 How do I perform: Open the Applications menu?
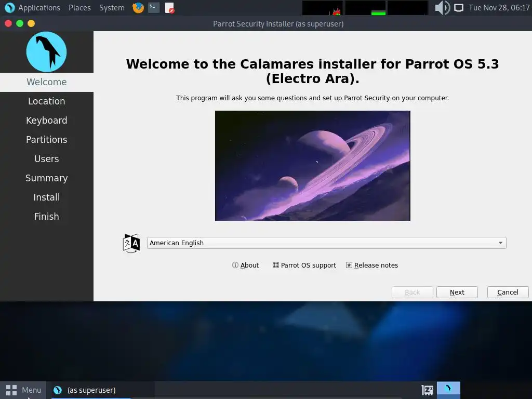pos(39,7)
